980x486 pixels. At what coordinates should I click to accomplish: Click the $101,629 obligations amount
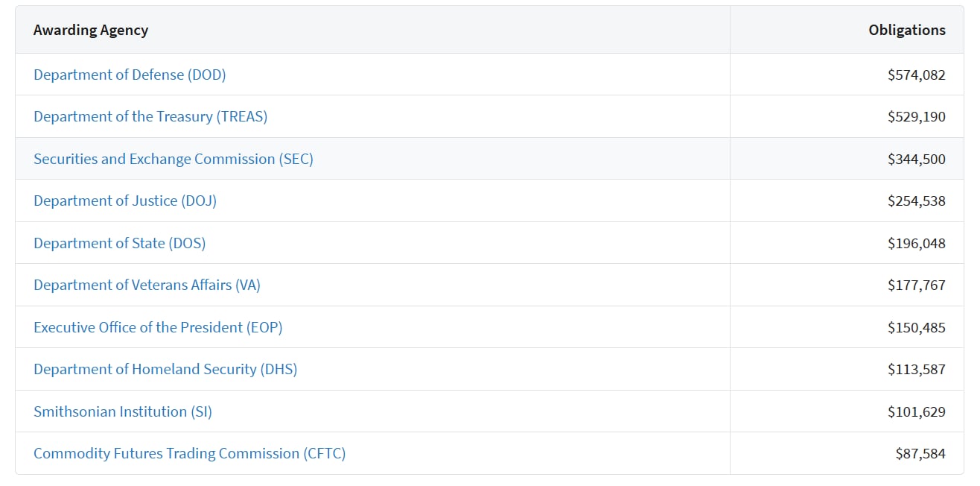[916, 411]
